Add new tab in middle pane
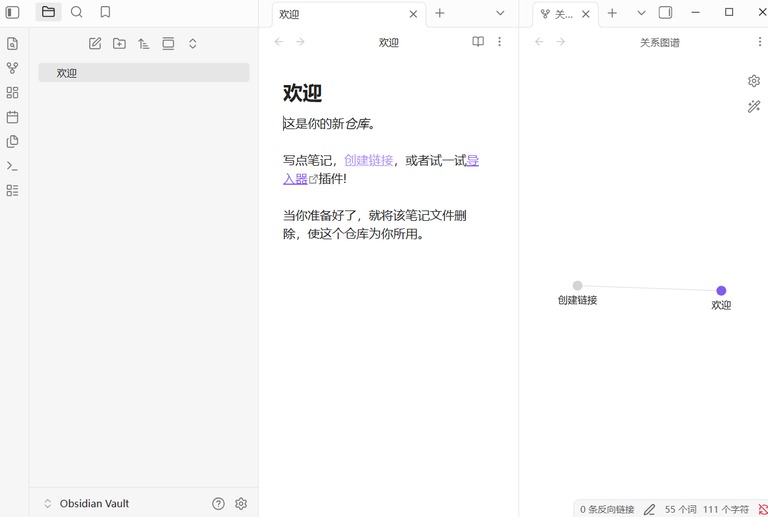The width and height of the screenshot is (768, 517). click(440, 13)
